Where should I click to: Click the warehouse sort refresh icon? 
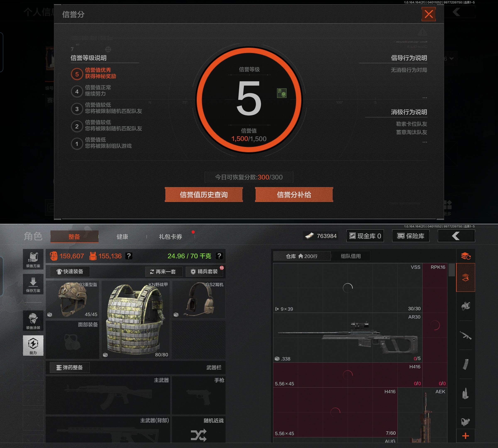465,256
